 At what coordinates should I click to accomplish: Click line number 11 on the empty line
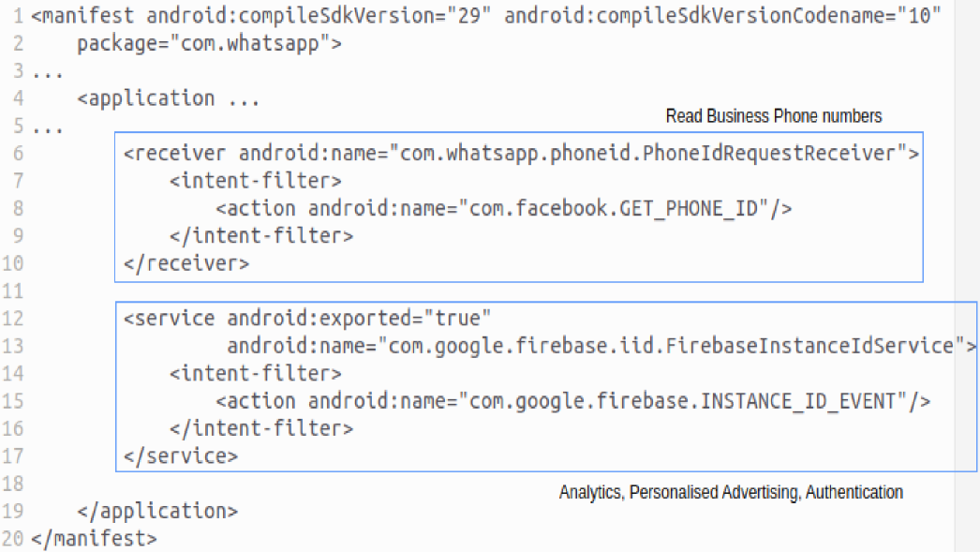14,291
